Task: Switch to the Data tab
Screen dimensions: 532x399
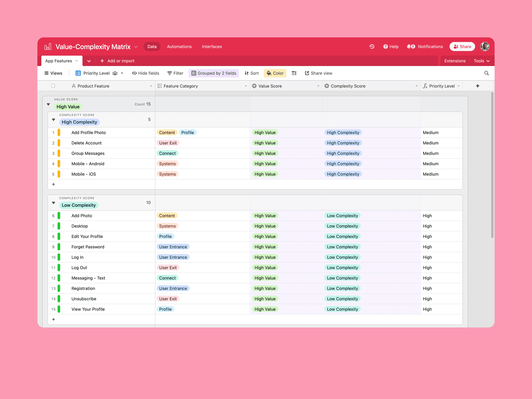Action: coord(152,47)
